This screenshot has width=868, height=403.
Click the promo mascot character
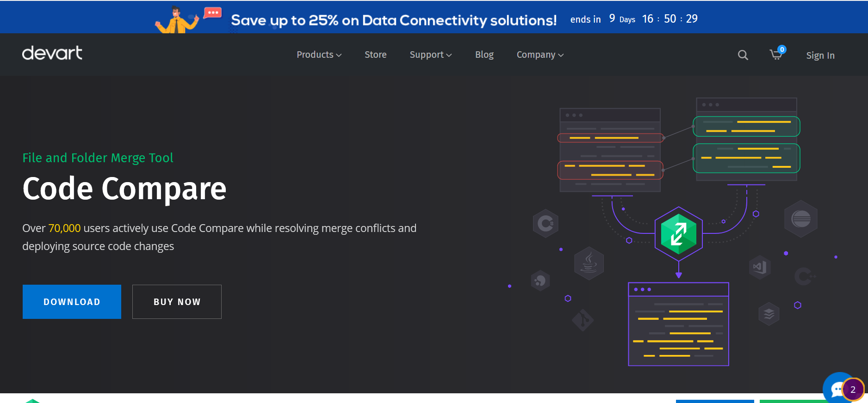pyautogui.click(x=177, y=20)
